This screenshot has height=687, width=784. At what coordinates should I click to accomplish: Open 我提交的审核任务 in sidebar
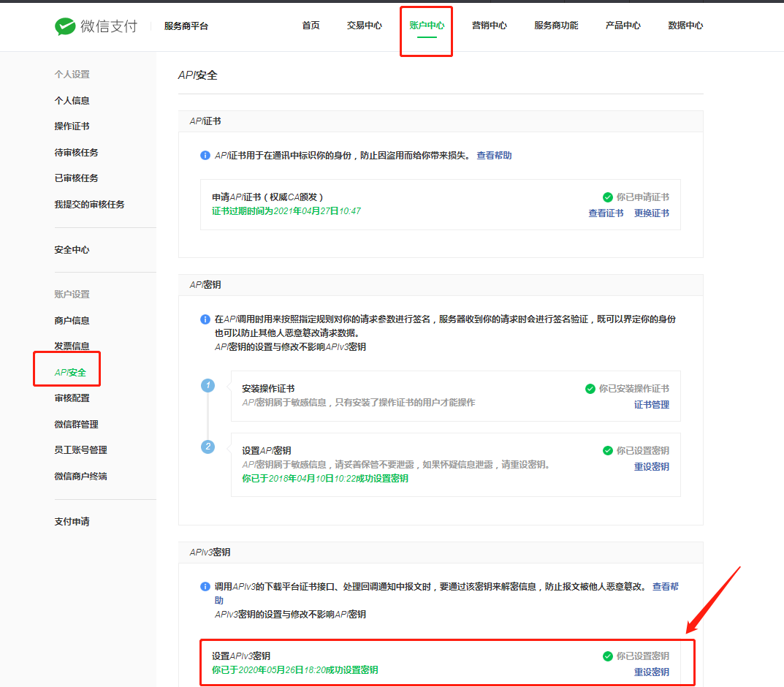click(89, 204)
